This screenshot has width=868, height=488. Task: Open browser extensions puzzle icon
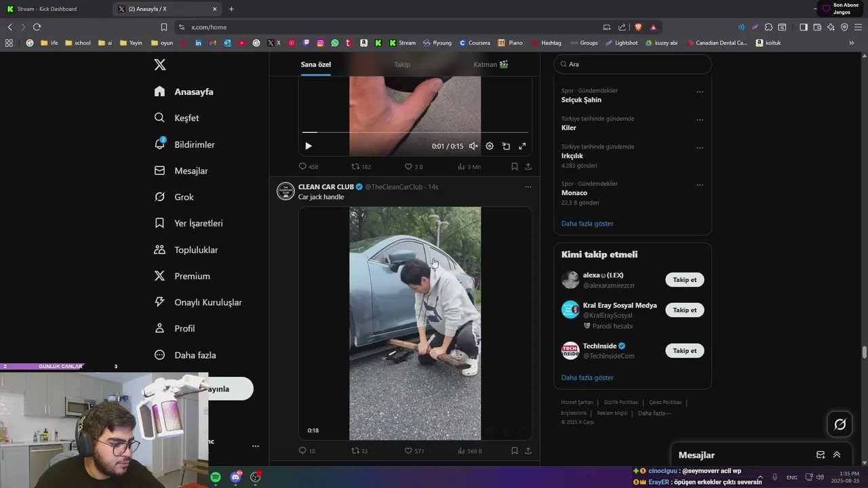click(x=768, y=27)
